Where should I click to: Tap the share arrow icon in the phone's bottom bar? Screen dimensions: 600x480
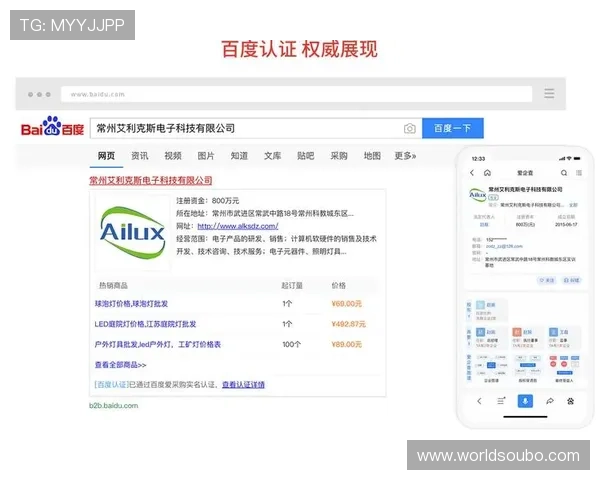tap(549, 401)
